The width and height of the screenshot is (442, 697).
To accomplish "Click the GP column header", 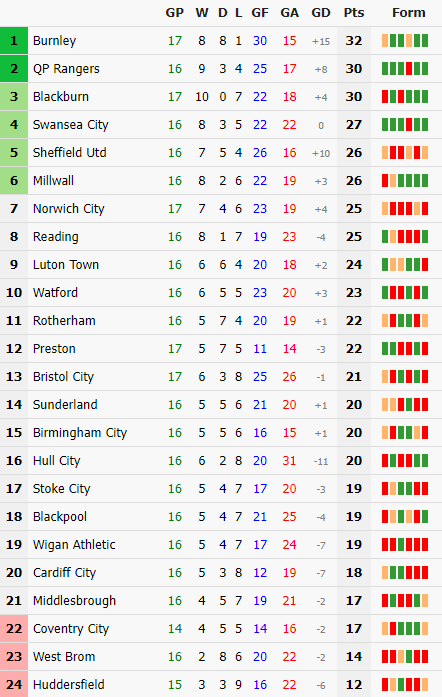I will (174, 12).
